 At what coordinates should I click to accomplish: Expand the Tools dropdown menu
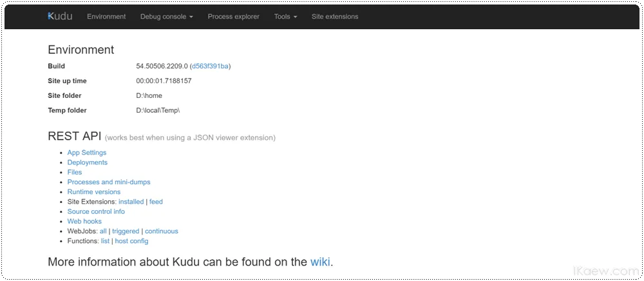(x=285, y=17)
